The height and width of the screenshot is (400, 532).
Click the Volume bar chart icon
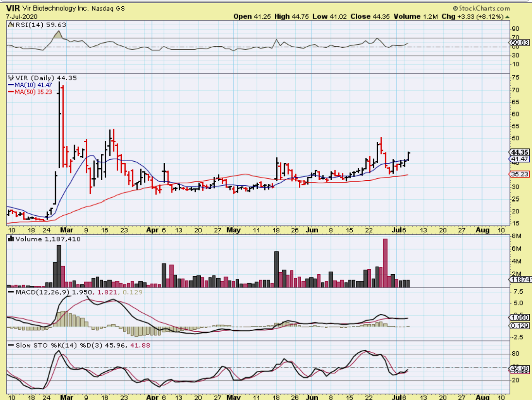click(x=11, y=239)
